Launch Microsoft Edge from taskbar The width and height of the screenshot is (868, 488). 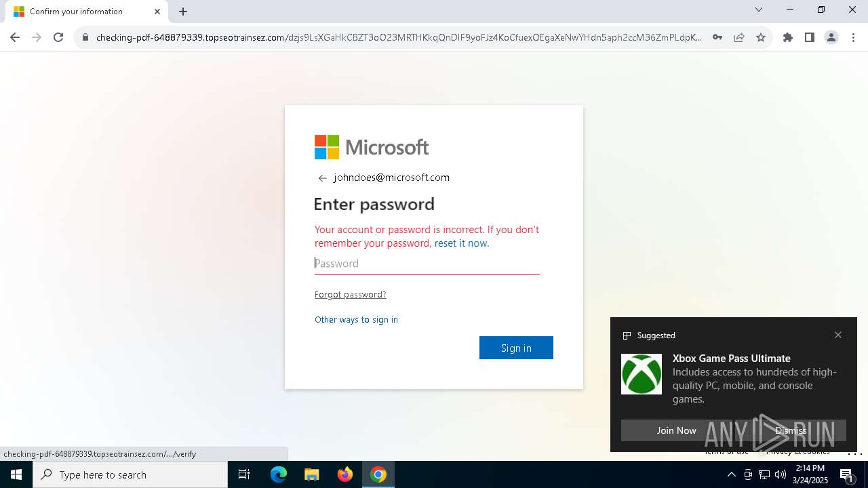coord(279,474)
